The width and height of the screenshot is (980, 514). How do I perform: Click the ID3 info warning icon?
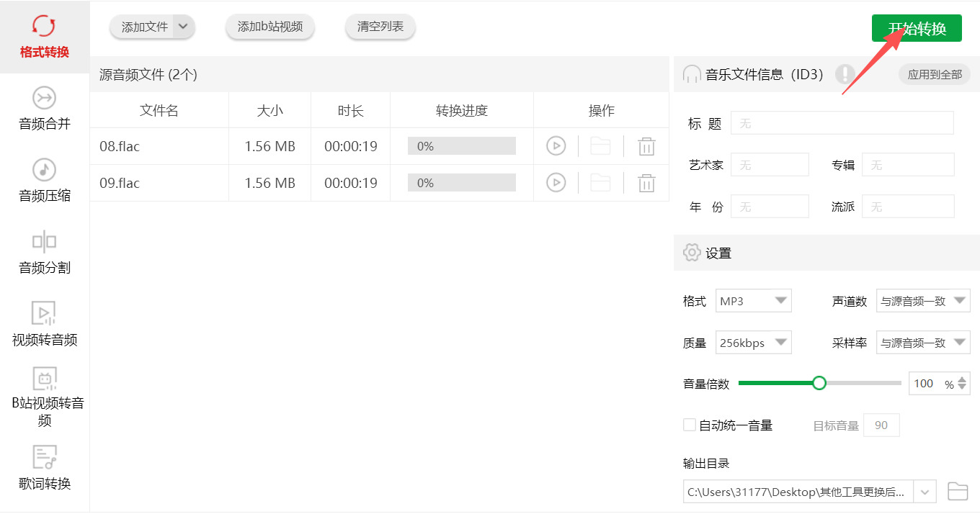point(845,74)
